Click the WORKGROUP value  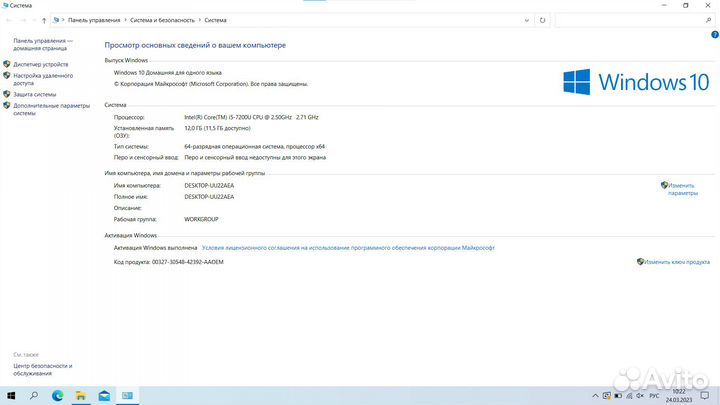201,219
